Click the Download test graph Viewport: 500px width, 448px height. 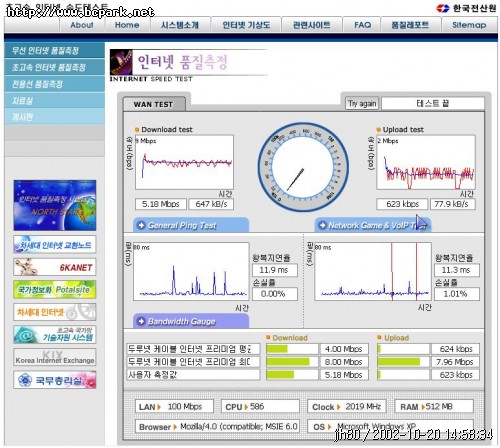pyautogui.click(x=184, y=162)
